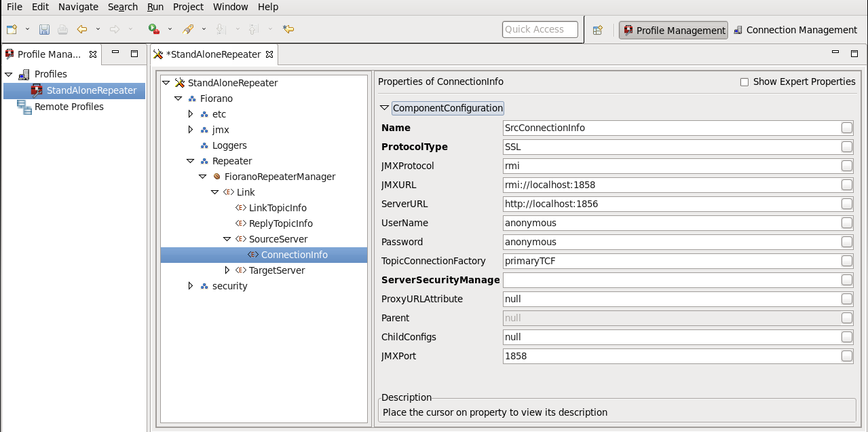Viewport: 868px width, 432px height.
Task: Open the Project menu
Action: (188, 7)
